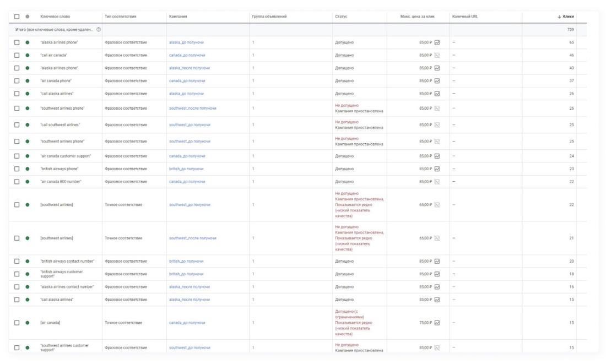Screen dimensions: 606x364
Task: Open status dot for "air canada customer support"
Action: 28,156
